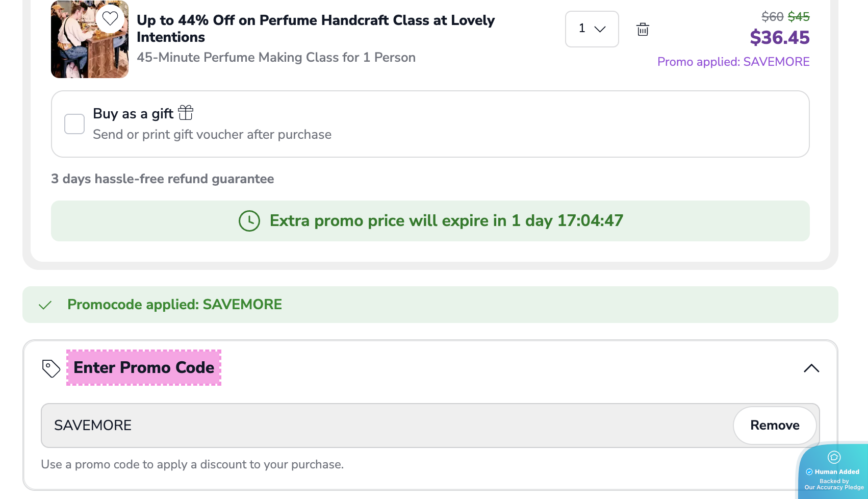Delete item using the trash icon
Image resolution: width=868 pixels, height=499 pixels.
point(643,30)
